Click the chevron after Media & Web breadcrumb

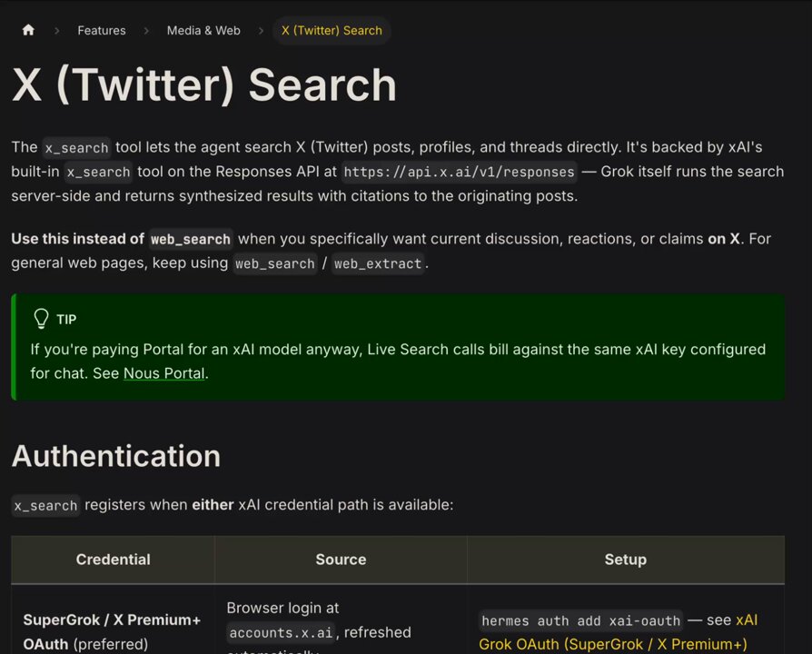[261, 31]
